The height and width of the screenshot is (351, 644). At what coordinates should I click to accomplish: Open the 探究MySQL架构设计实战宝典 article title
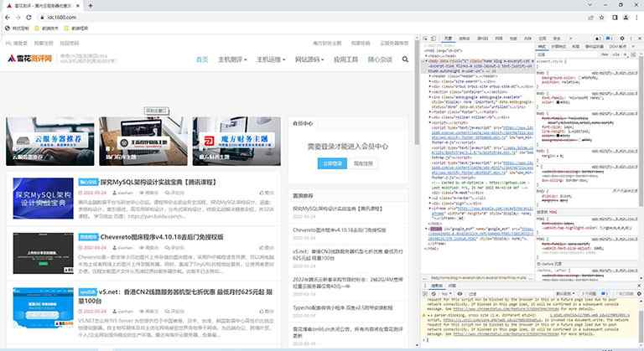pyautogui.click(x=158, y=182)
